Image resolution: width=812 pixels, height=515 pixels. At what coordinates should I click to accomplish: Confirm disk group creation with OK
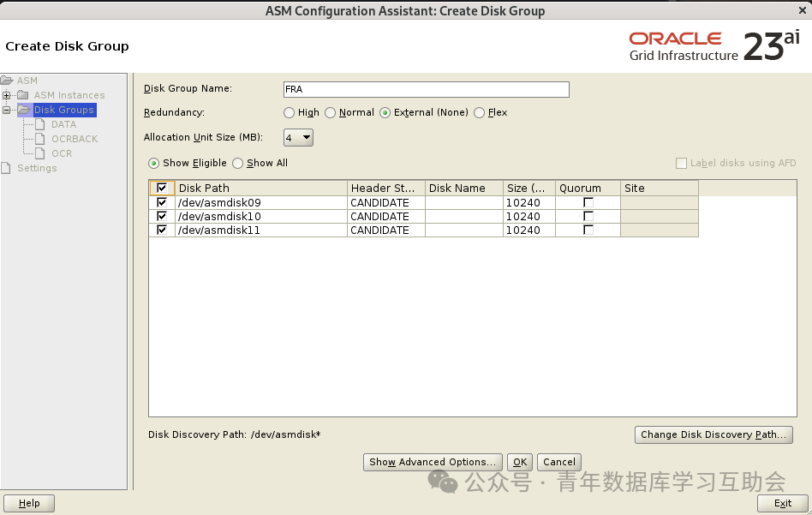[519, 462]
